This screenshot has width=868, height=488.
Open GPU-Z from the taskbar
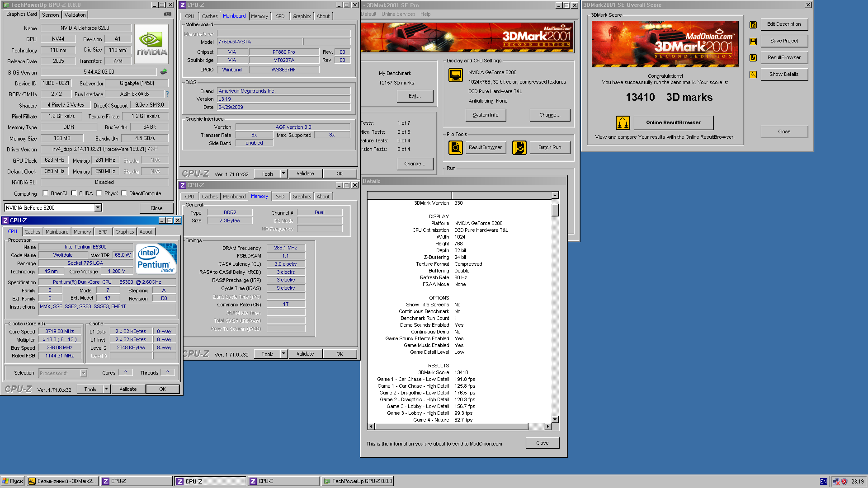[x=358, y=481]
